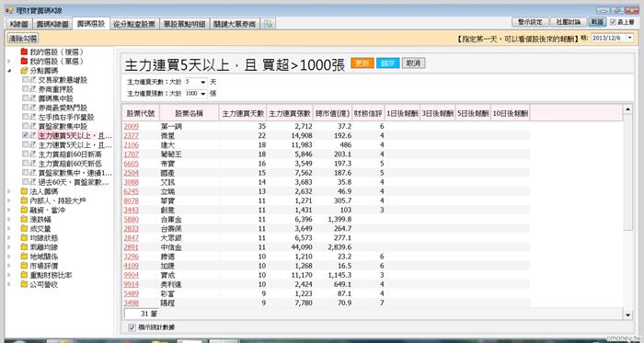
Task: Click the orange 更新 button
Action: click(x=362, y=63)
